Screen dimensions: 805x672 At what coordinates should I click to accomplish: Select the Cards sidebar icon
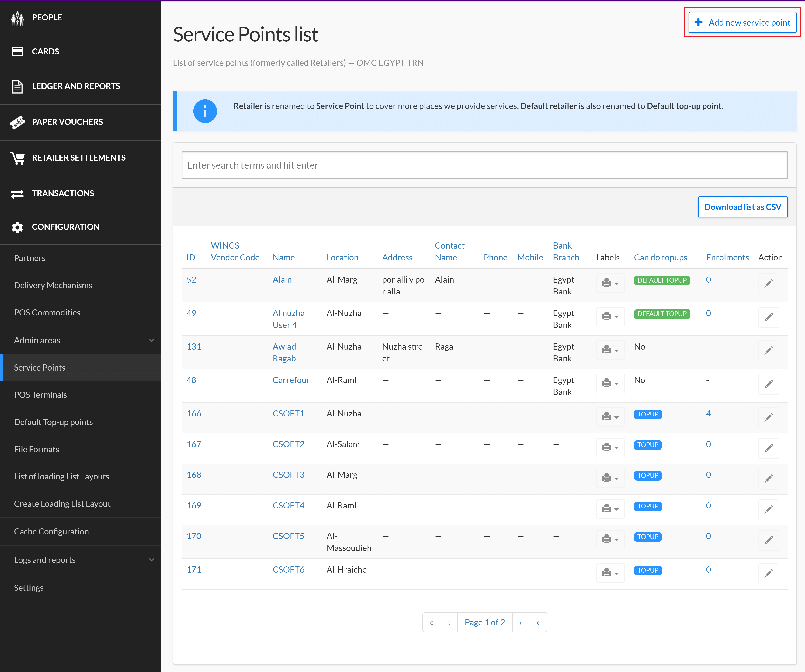[17, 51]
